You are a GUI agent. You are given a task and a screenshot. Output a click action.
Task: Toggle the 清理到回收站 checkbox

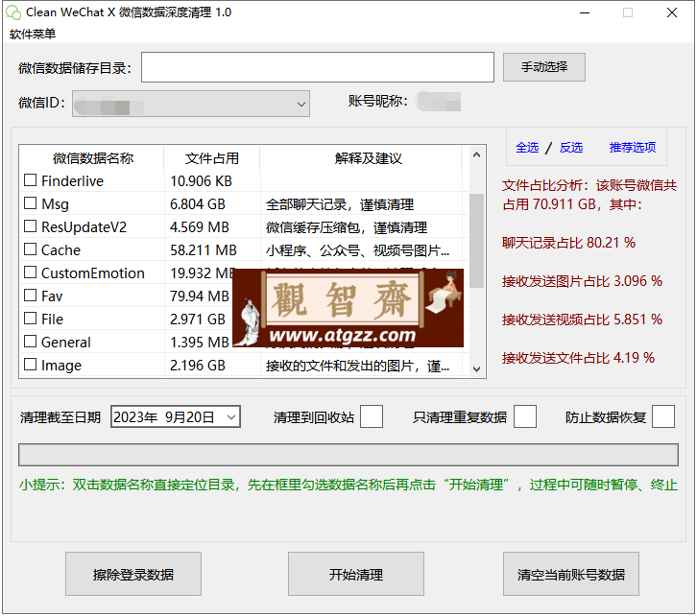(x=372, y=416)
